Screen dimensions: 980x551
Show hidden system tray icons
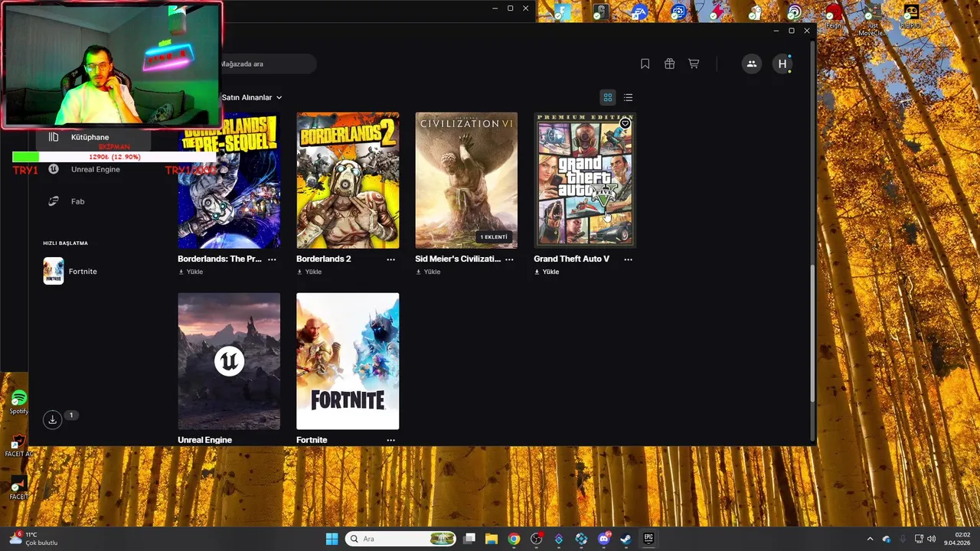pyautogui.click(x=869, y=539)
